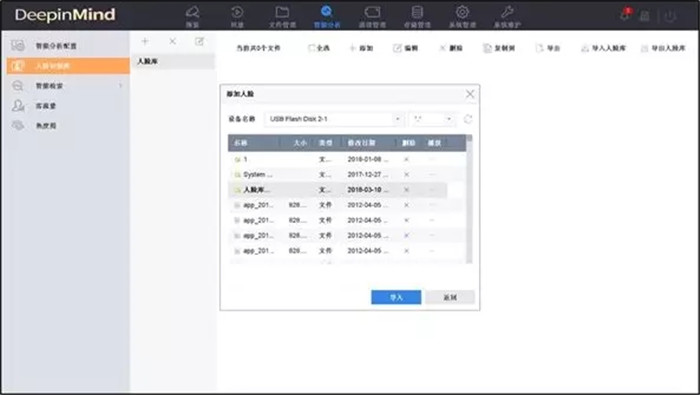Open the small file-type dropdown next to the refresh icon
700x395 pixels.
pos(432,119)
